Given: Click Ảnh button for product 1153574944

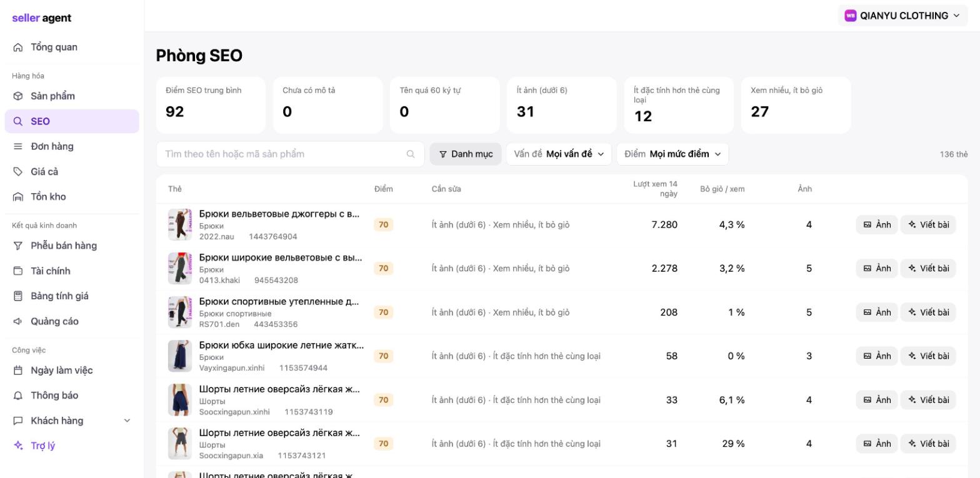Looking at the screenshot, I should 877,356.
